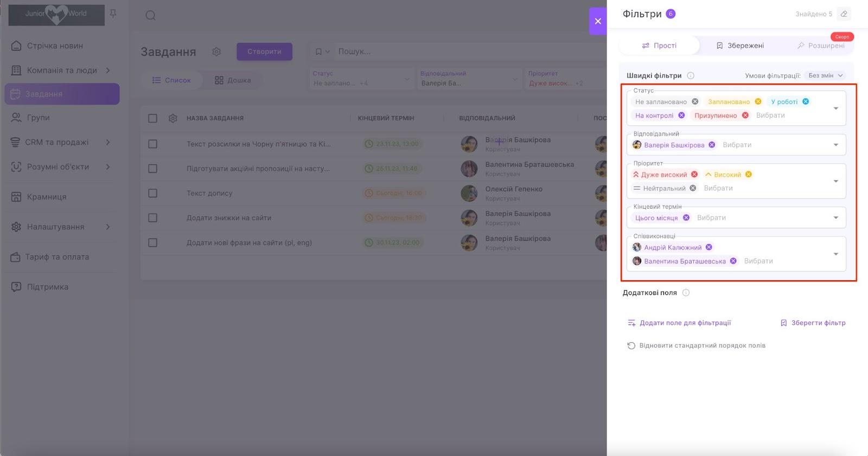Open Стрічка новин in the sidebar
The image size is (868, 456).
(x=55, y=46)
